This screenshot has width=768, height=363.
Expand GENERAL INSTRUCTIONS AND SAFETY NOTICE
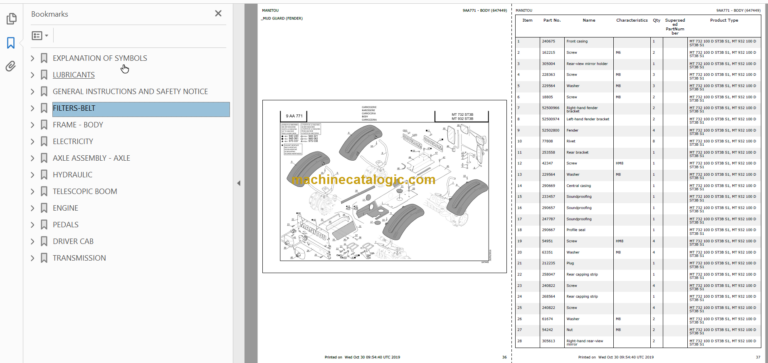(x=32, y=92)
